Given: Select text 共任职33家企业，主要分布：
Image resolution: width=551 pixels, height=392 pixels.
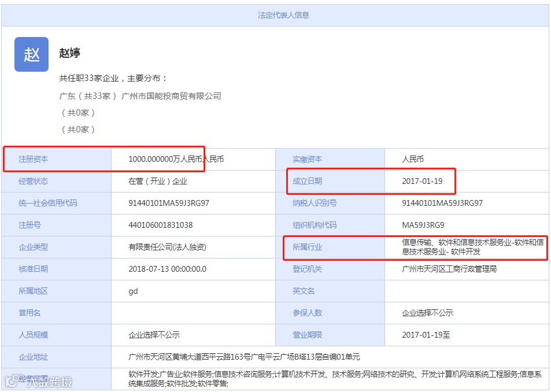Looking at the screenshot, I should [113, 78].
